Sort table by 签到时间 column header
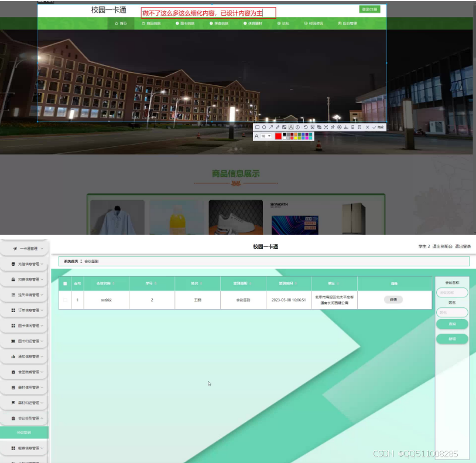 click(x=287, y=283)
